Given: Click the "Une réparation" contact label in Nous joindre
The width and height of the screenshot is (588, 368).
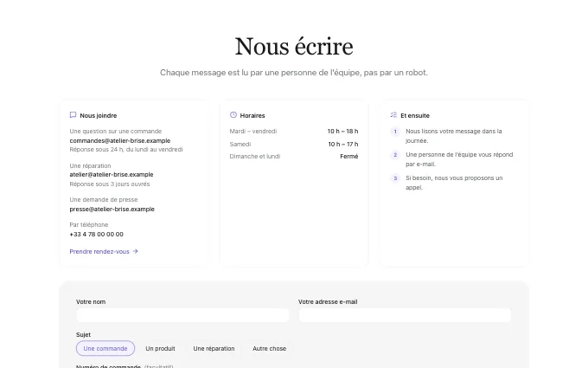Looking at the screenshot, I should click(x=91, y=166).
